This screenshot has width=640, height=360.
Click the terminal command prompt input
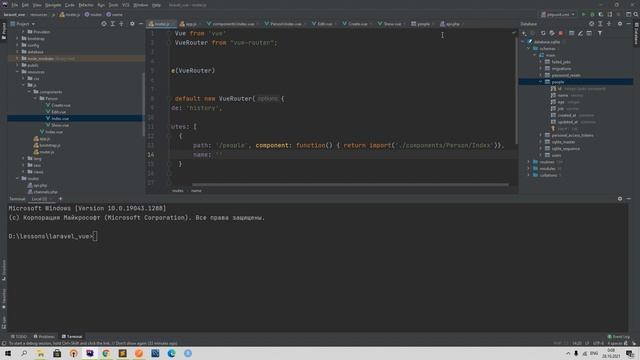point(95,236)
